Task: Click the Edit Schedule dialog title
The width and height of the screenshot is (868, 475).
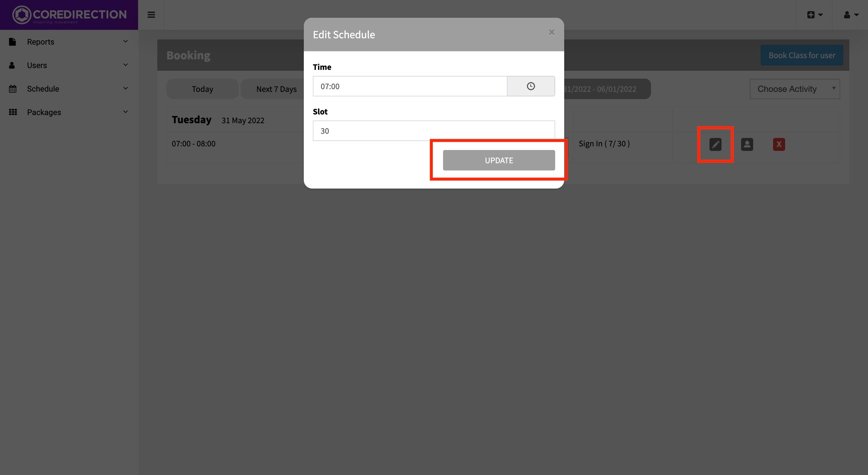Action: (x=344, y=35)
